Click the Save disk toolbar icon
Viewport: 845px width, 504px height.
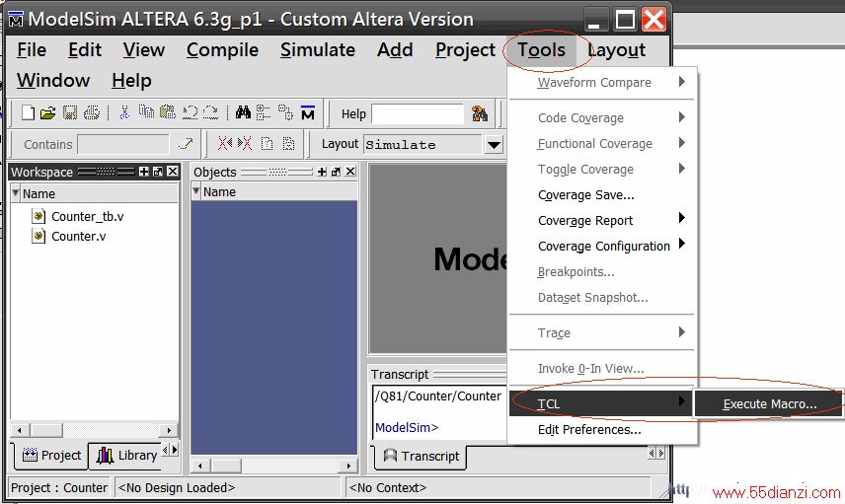tap(70, 112)
